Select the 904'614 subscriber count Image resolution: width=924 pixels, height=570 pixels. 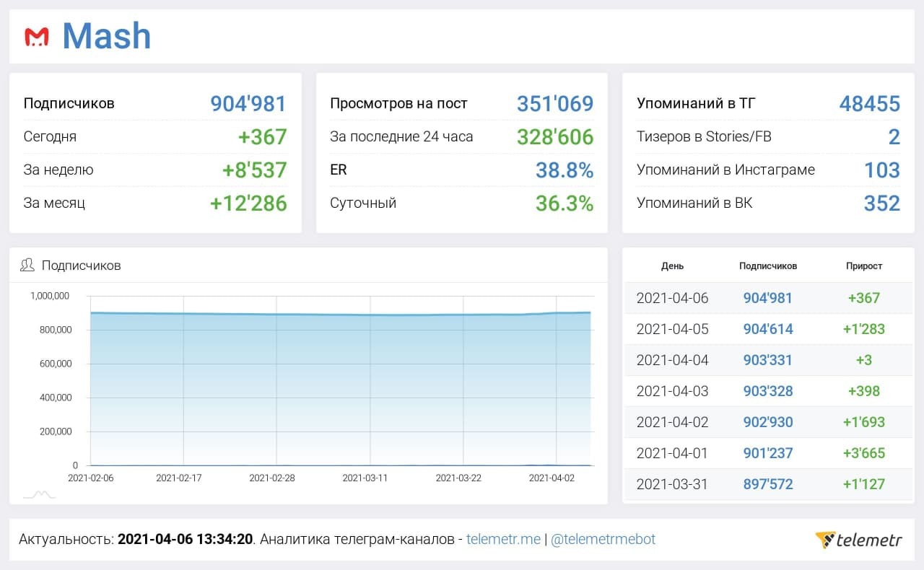coord(768,329)
